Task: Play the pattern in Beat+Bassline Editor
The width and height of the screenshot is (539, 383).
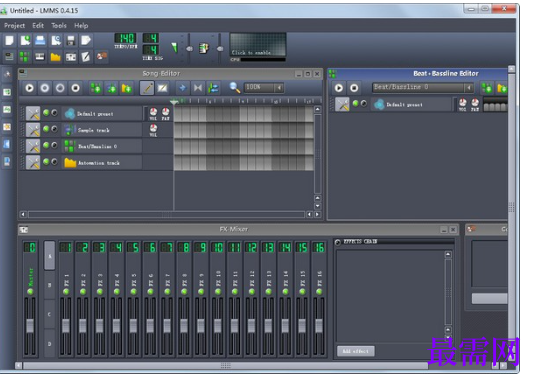Action: pos(339,88)
